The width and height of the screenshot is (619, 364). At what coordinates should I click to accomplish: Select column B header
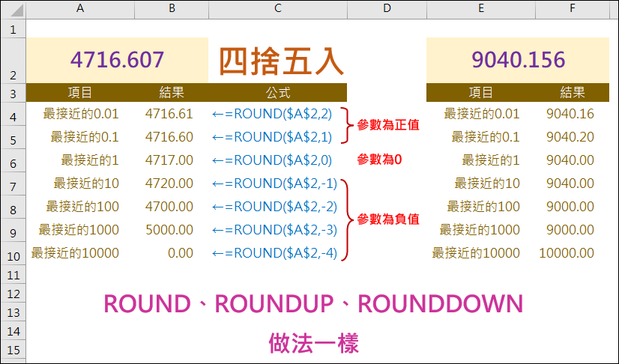(x=172, y=9)
